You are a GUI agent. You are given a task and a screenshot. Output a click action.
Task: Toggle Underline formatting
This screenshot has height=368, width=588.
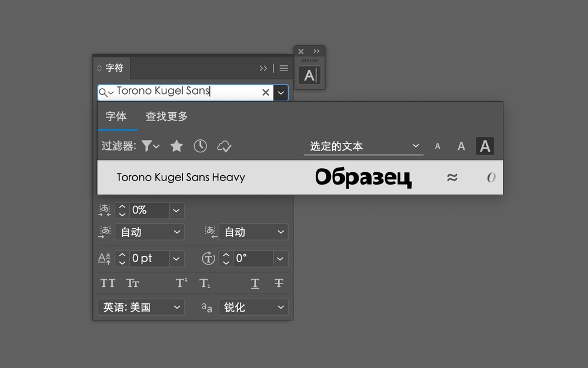point(255,283)
